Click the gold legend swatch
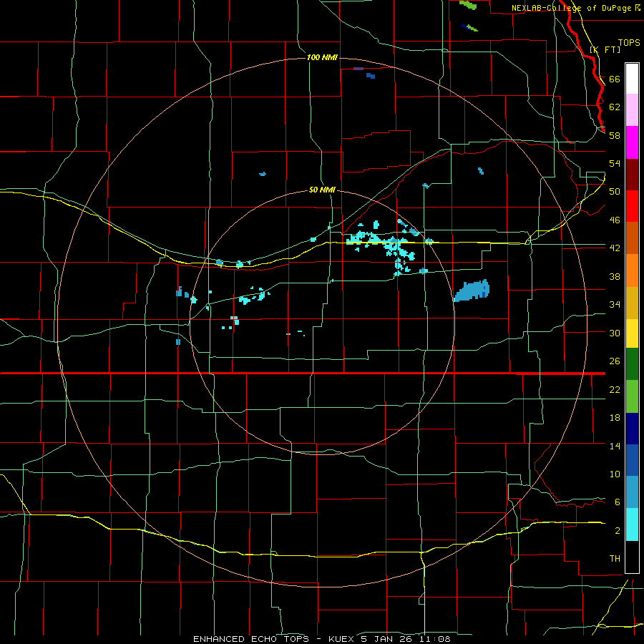 tap(632, 303)
